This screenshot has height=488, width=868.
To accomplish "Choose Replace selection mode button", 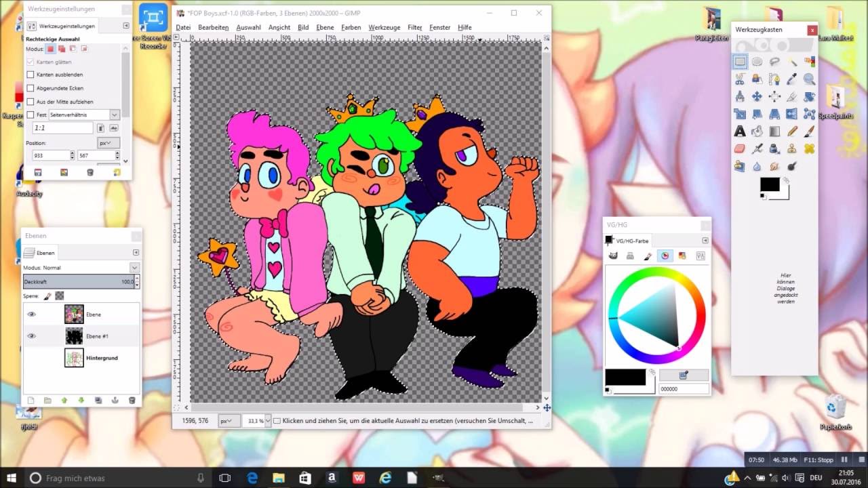I will pos(50,49).
